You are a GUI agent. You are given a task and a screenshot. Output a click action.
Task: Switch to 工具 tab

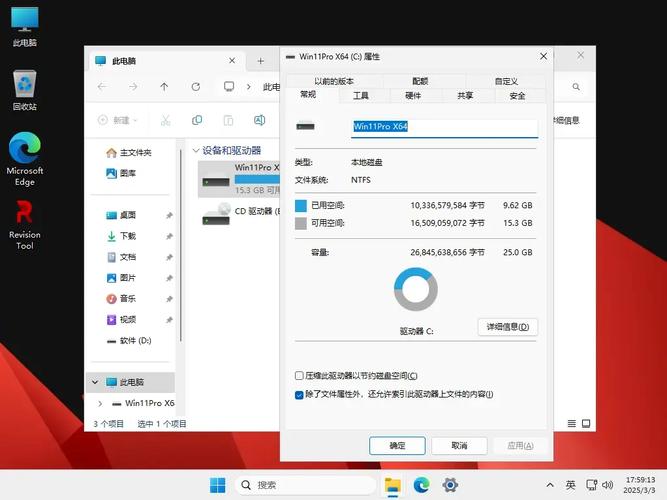coord(361,96)
